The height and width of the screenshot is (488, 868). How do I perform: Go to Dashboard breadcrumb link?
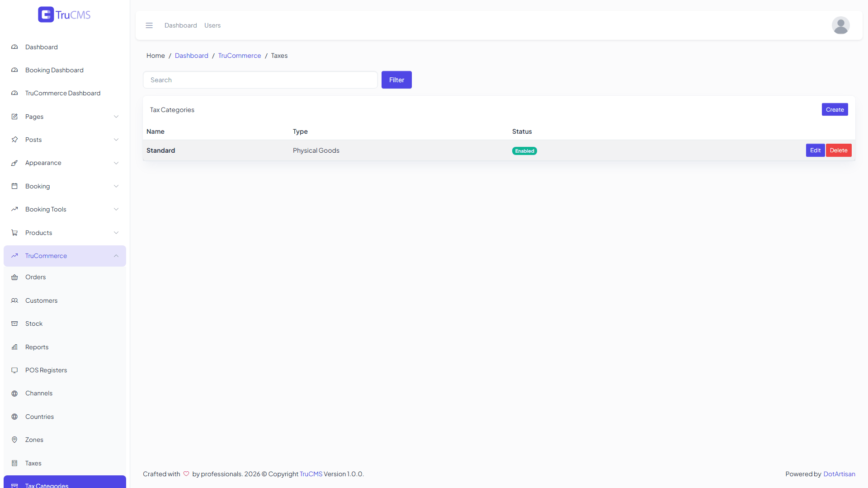[192, 56]
